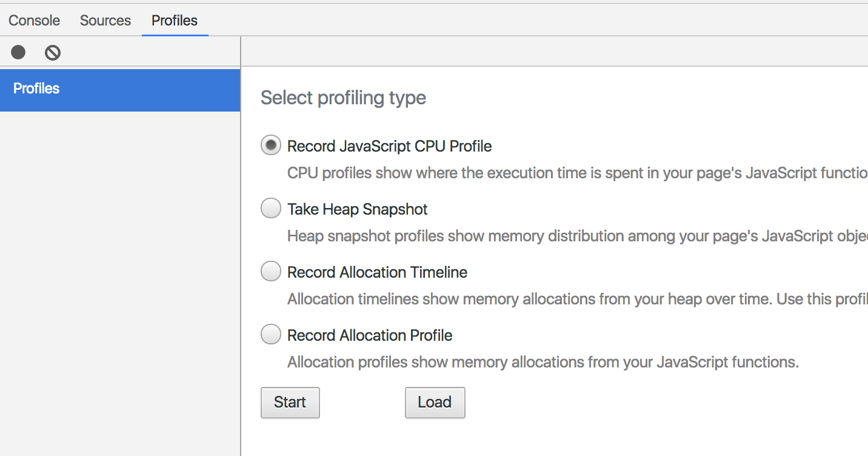Enable the Record Allocation Timeline radio button
The width and height of the screenshot is (868, 456).
[271, 272]
